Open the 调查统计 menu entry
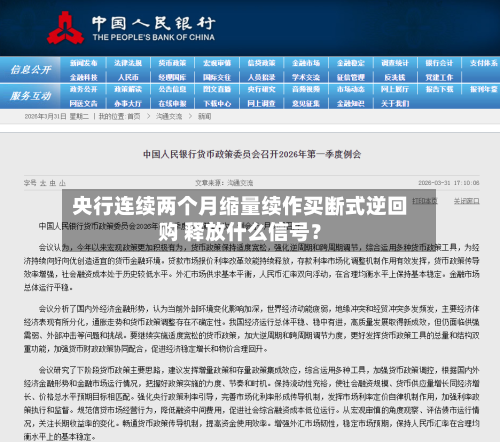This screenshot has width=500, height=442. pos(395,63)
